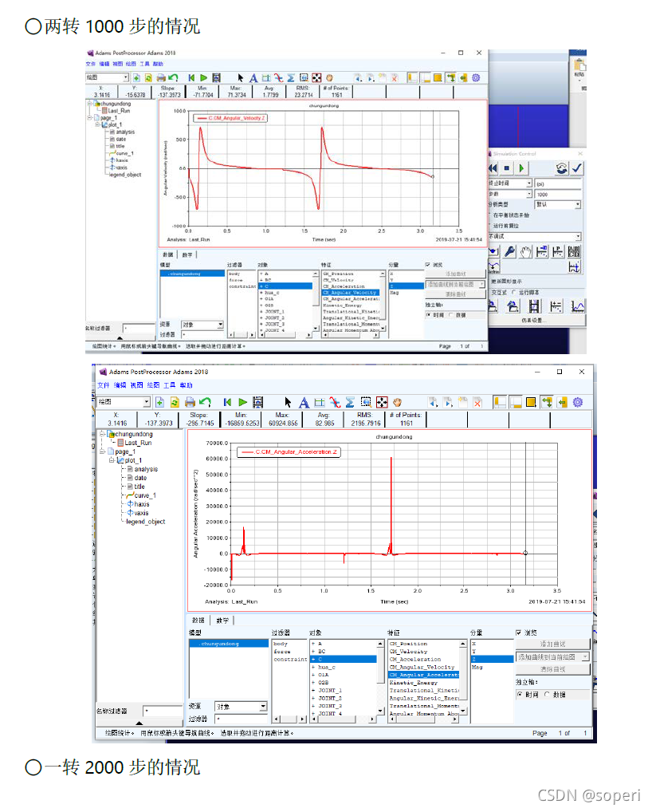Click new page icon in Angular Acceleration window

pyautogui.click(x=160, y=402)
